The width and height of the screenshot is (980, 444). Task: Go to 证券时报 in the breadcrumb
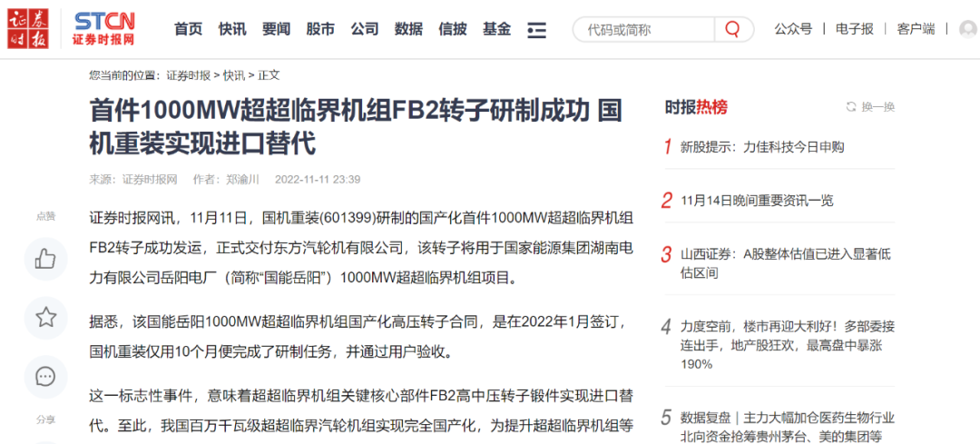click(x=188, y=75)
